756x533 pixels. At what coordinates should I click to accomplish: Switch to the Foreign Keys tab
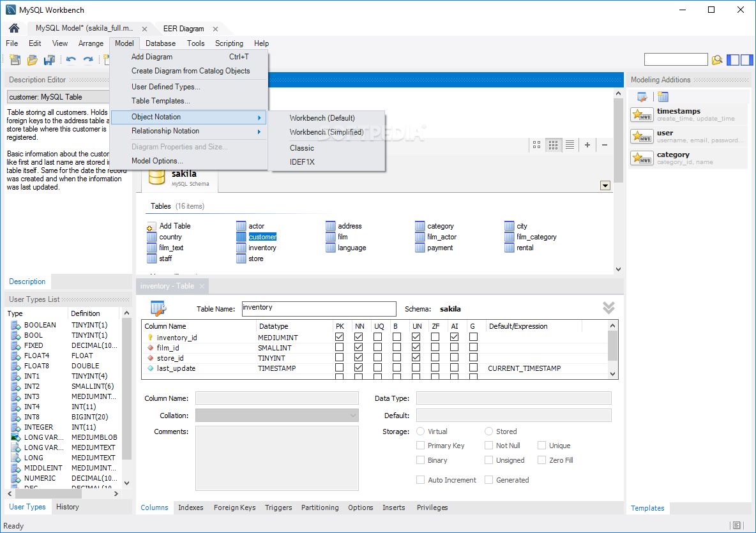click(235, 507)
